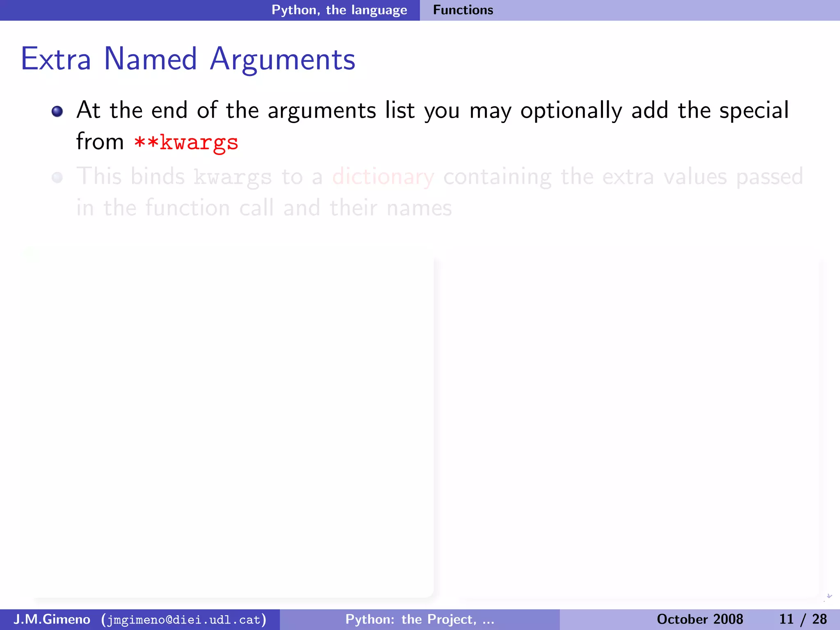Image resolution: width=840 pixels, height=630 pixels.
Task: Open the 'Python, the language' section link
Action: coord(339,10)
